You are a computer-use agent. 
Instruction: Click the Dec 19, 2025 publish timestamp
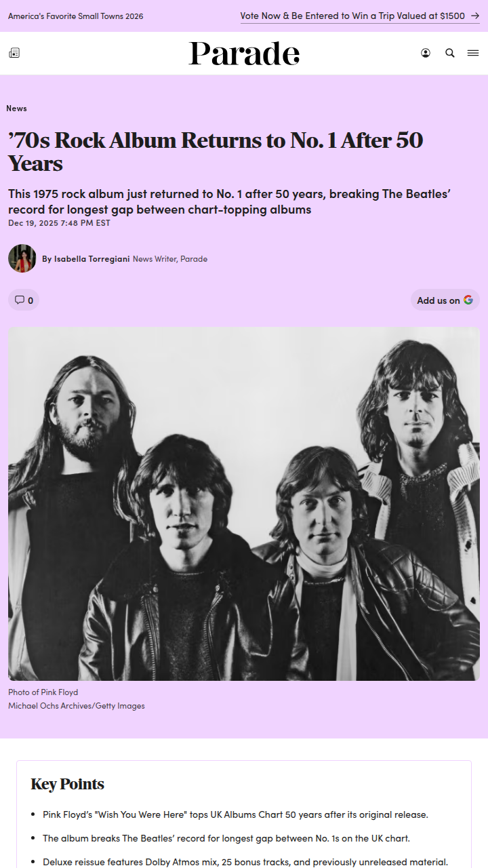pos(59,222)
